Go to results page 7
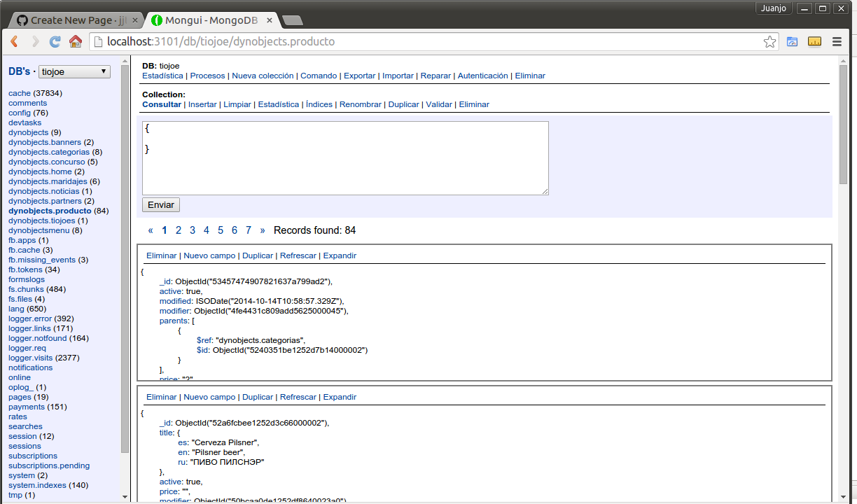Image resolution: width=857 pixels, height=504 pixels. coord(249,230)
